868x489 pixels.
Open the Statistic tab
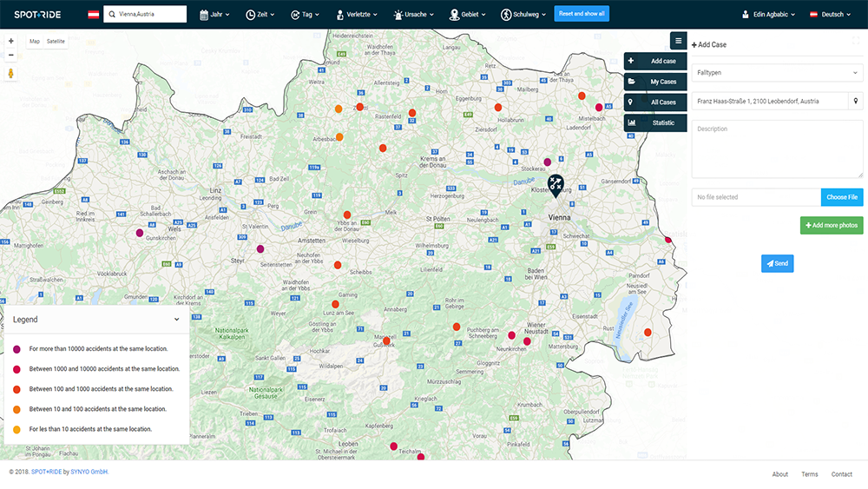(x=655, y=122)
